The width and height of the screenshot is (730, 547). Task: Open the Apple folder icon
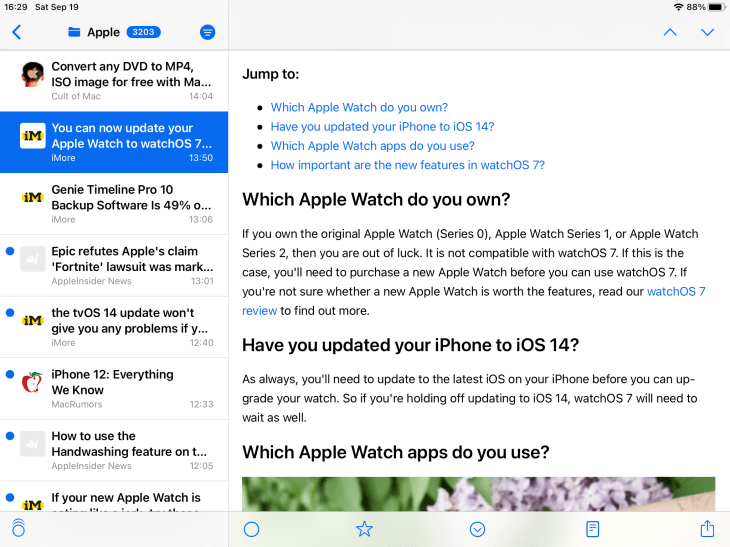coord(74,32)
